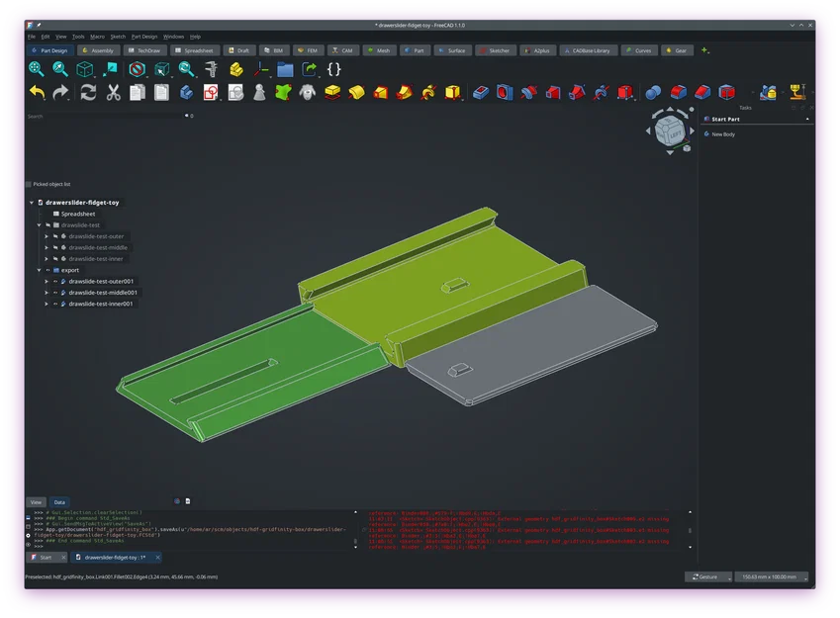Toggle visibility of drawslide-test-inner
The width and height of the screenshot is (840, 618).
click(x=55, y=259)
